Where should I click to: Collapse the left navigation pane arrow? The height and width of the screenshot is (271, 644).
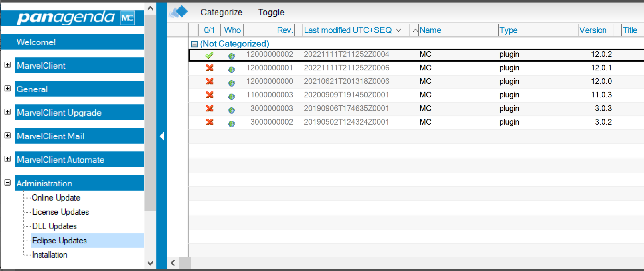point(162,136)
